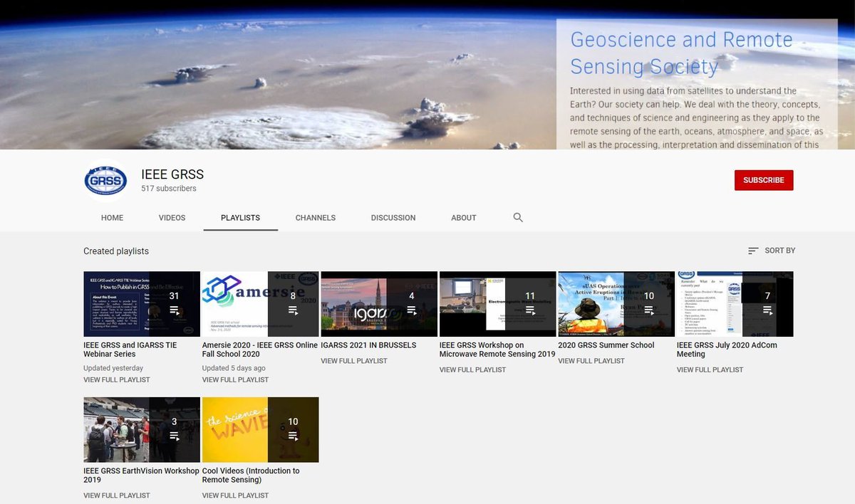This screenshot has height=504, width=855.
Task: Click the search icon in channel tabs
Action: coord(518,217)
